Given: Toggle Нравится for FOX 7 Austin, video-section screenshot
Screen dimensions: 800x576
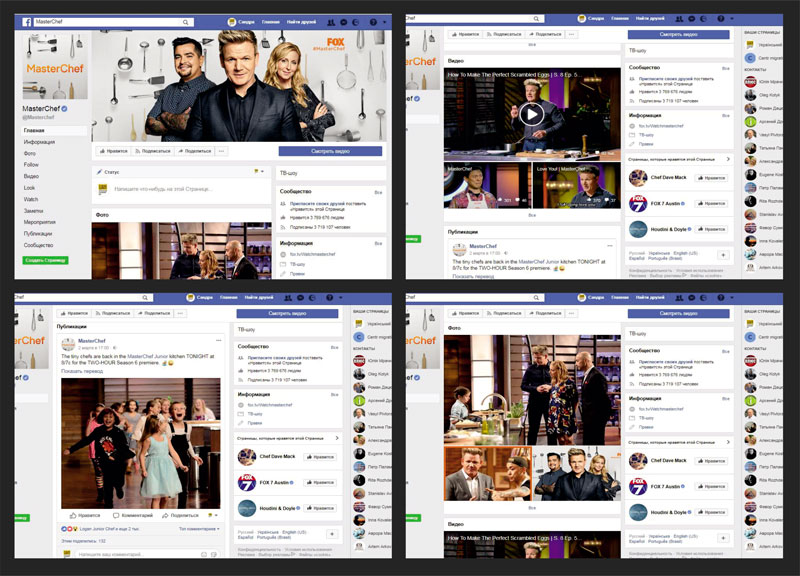Looking at the screenshot, I should point(712,204).
